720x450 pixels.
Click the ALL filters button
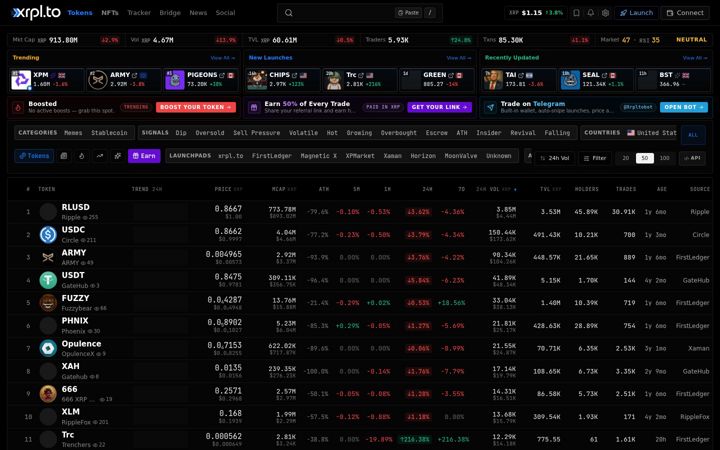693,135
